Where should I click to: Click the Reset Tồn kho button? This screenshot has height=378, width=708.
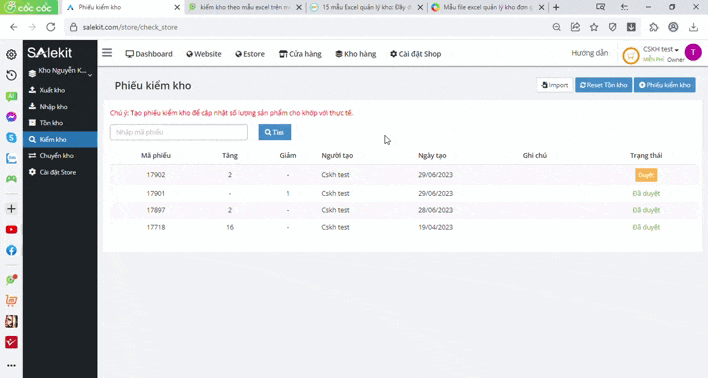[603, 85]
